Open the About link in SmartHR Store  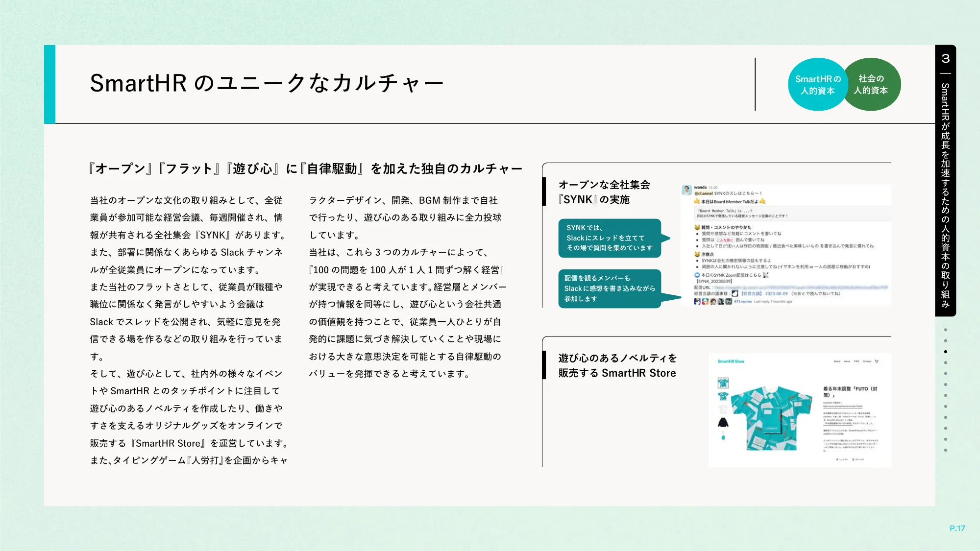[837, 361]
